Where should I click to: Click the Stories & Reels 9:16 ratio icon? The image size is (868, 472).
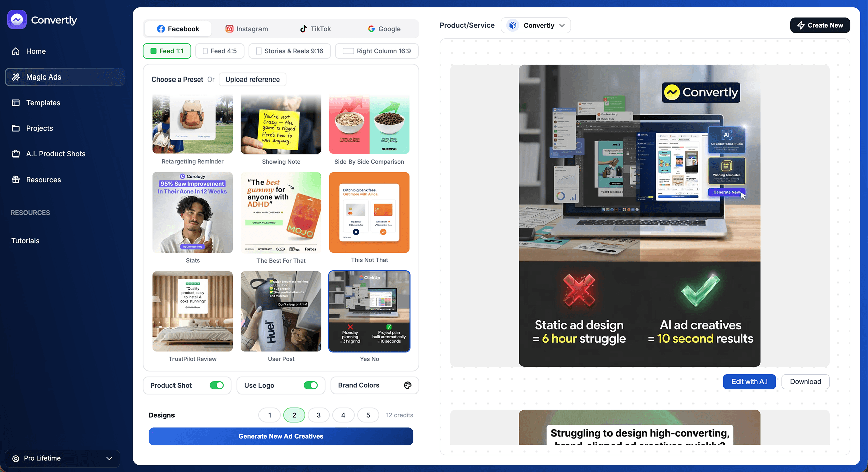pos(258,51)
